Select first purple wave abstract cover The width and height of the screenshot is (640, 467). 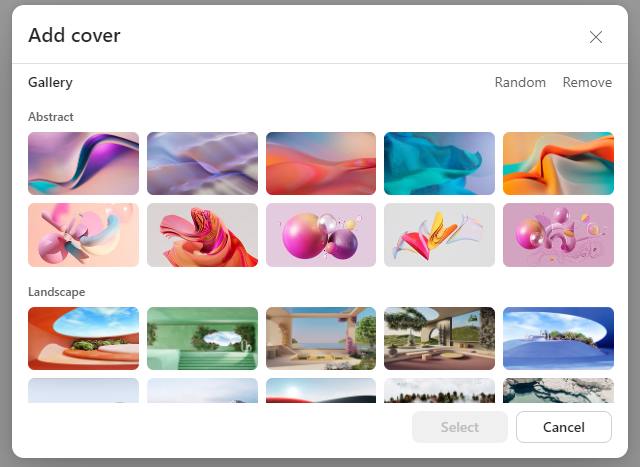83,163
